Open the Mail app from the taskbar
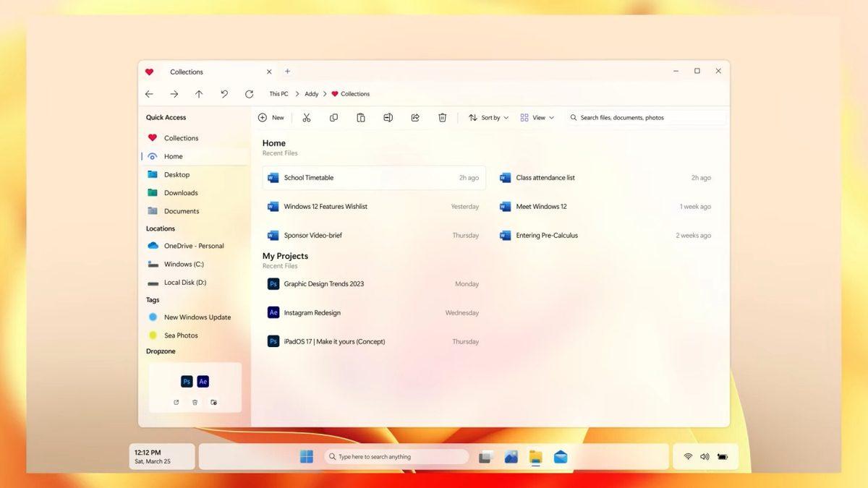The image size is (868, 488). 561,456
